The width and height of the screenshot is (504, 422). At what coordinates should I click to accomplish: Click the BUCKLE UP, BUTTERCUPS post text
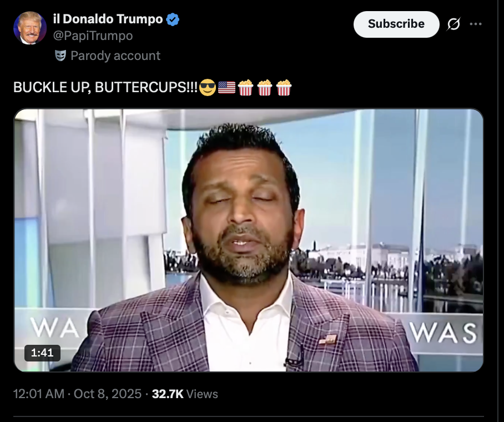(105, 87)
